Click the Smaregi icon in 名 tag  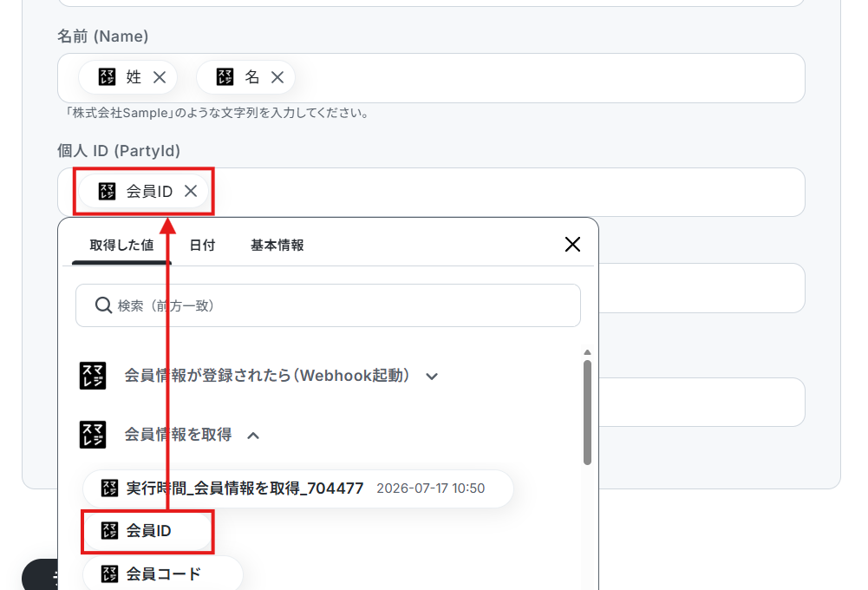coord(225,77)
